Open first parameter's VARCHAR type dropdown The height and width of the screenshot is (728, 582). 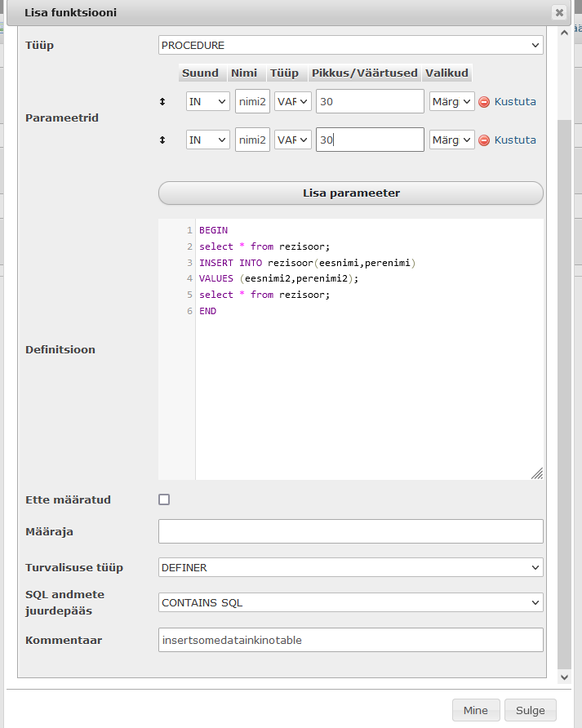[x=292, y=101]
